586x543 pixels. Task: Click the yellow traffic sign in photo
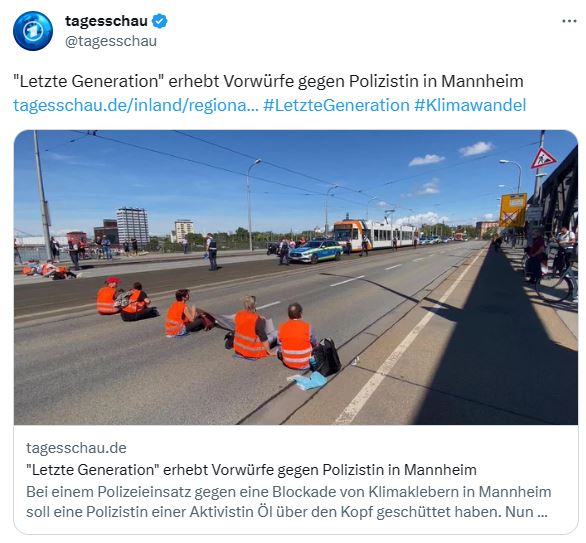[513, 210]
